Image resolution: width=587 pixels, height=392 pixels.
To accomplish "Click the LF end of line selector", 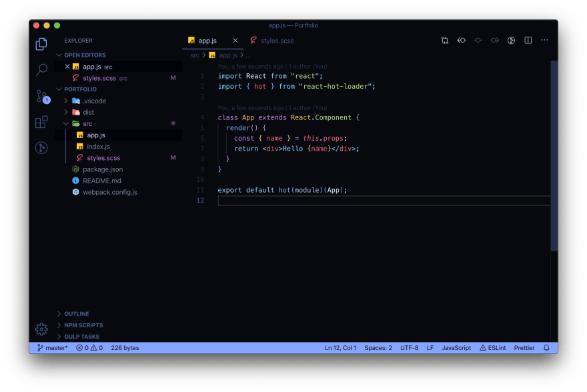I will point(430,348).
